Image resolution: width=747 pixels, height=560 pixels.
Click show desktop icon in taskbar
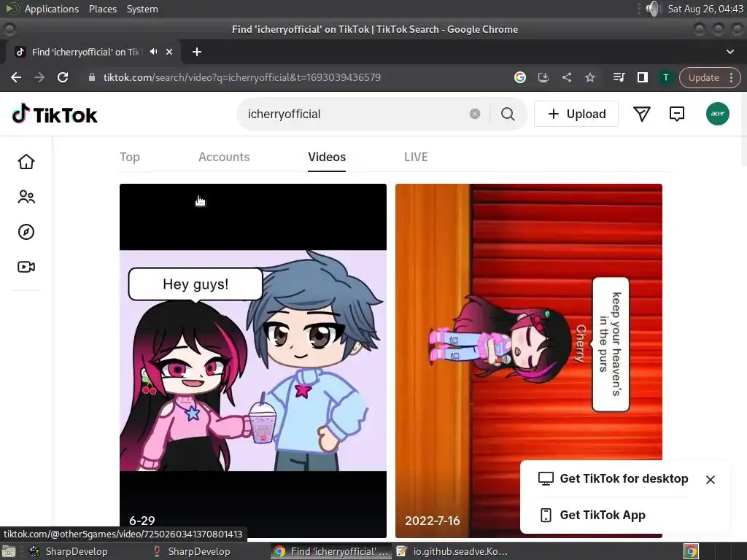(9, 551)
